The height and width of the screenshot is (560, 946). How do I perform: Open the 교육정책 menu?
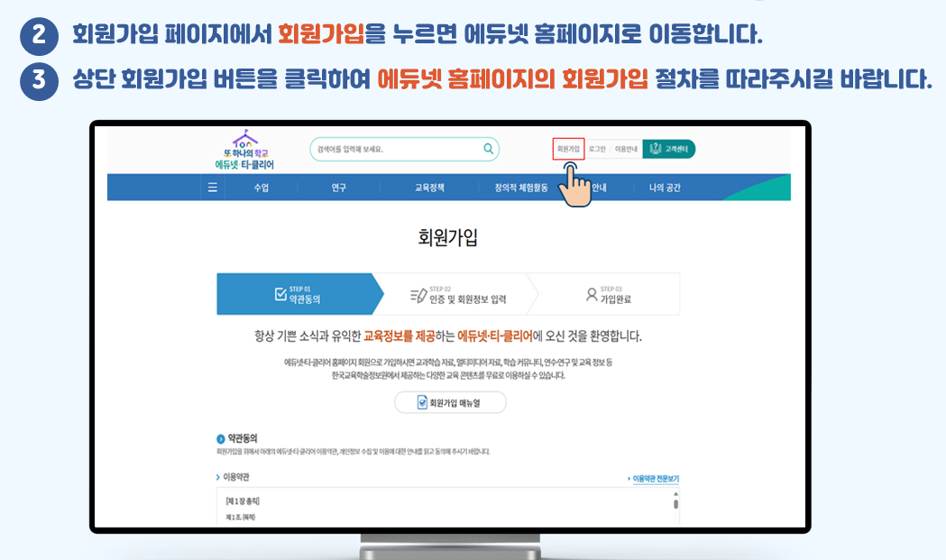[x=429, y=188]
